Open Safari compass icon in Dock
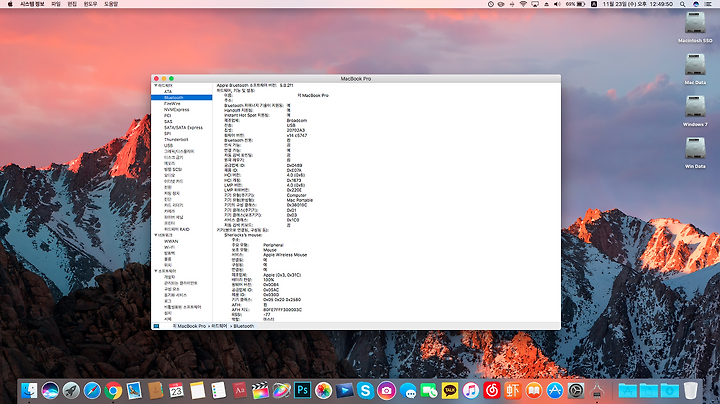720x404 pixels. 92,391
